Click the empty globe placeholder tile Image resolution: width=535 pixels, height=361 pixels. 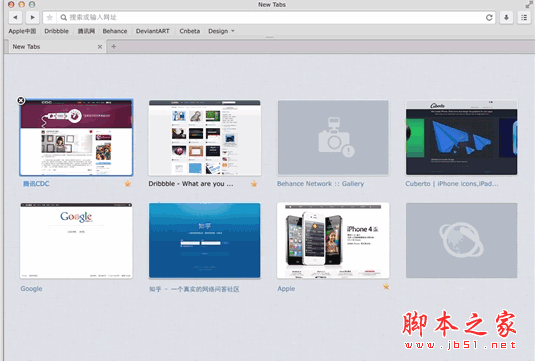pos(462,241)
